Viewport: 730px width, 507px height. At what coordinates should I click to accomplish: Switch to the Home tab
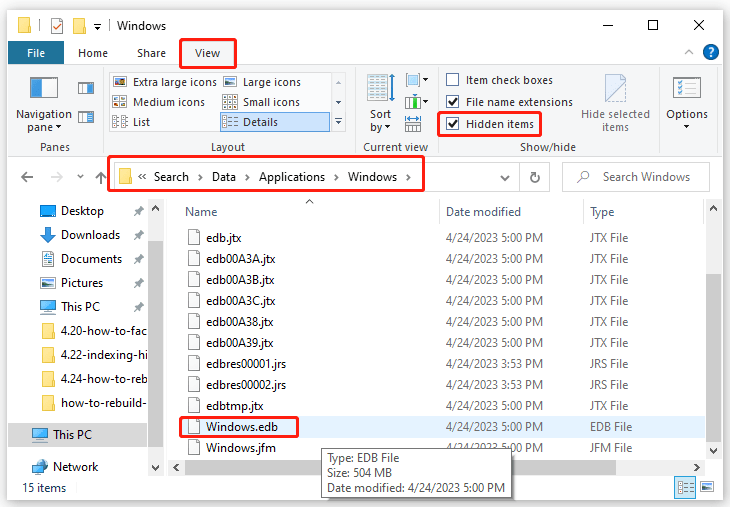93,53
